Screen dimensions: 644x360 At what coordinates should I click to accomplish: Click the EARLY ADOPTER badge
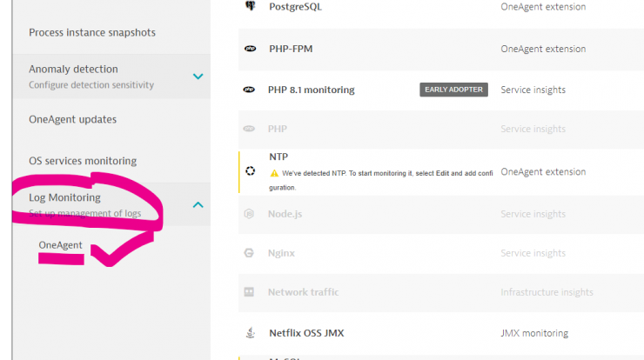[453, 90]
